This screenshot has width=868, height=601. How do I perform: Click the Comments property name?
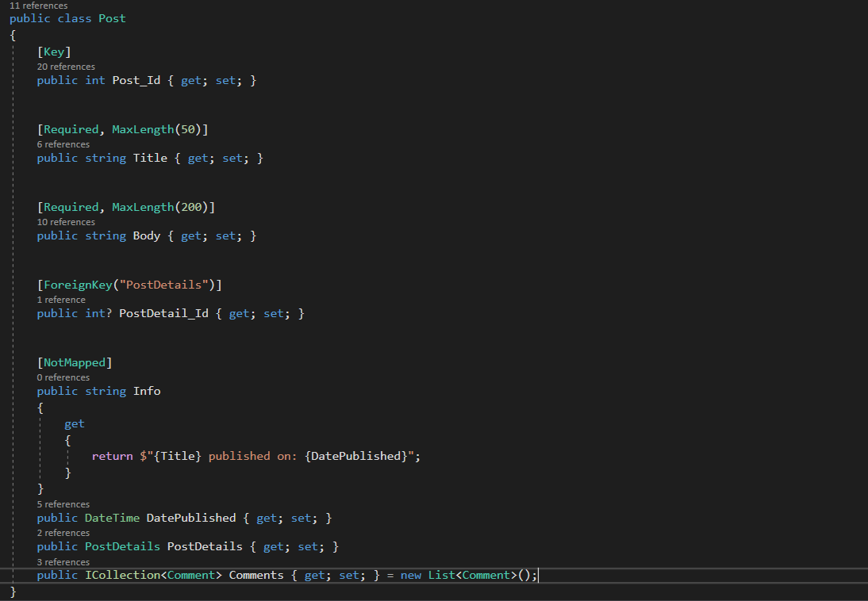point(256,575)
